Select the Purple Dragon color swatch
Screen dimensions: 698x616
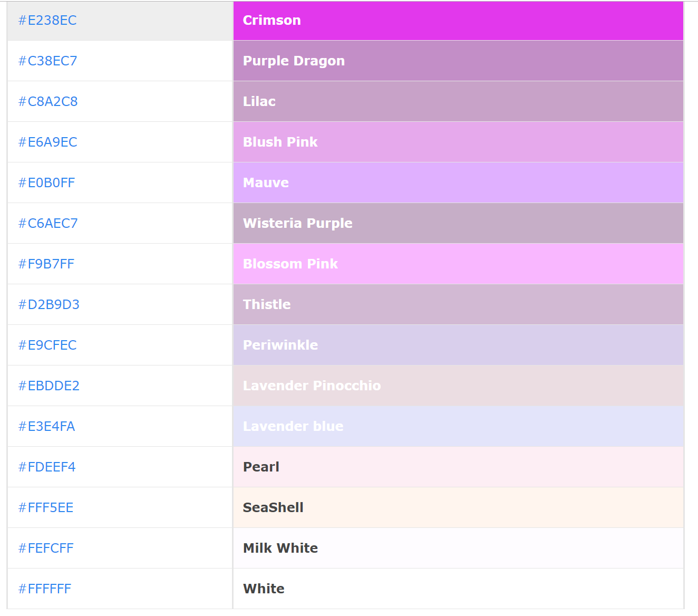point(458,61)
